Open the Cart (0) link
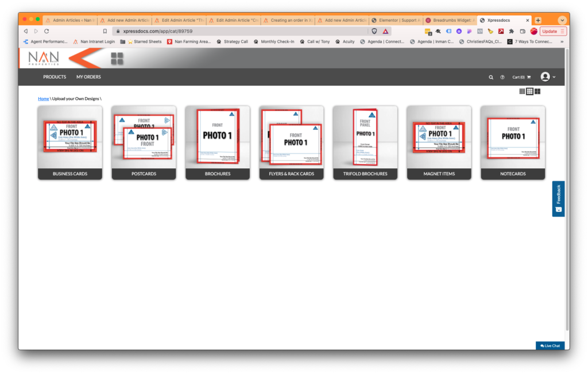Screen dimensions: 588x374 pos(521,78)
